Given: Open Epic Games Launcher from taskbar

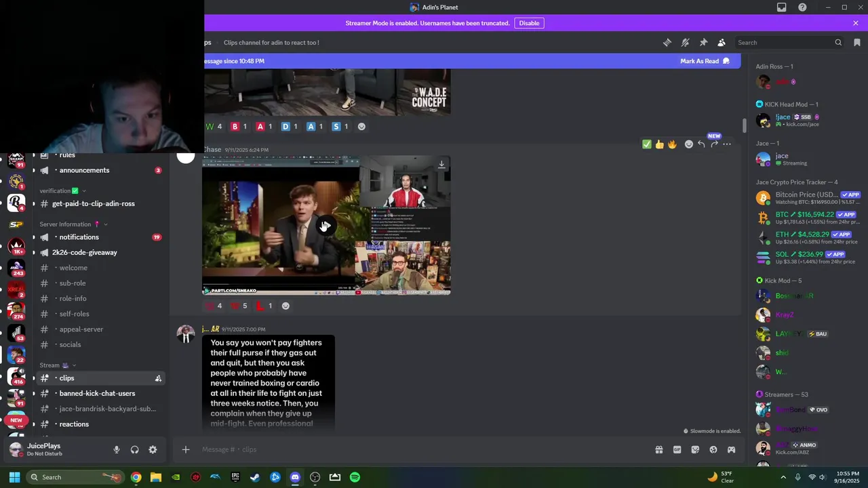Looking at the screenshot, I should [x=235, y=477].
